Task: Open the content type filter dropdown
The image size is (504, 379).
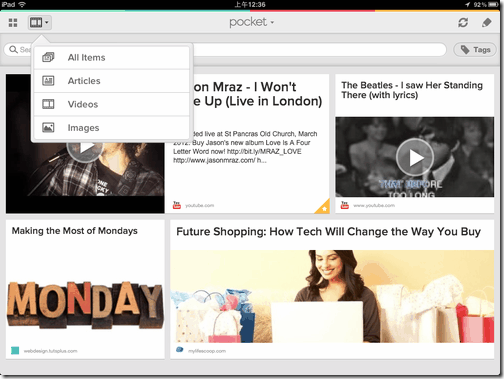Action: click(40, 22)
